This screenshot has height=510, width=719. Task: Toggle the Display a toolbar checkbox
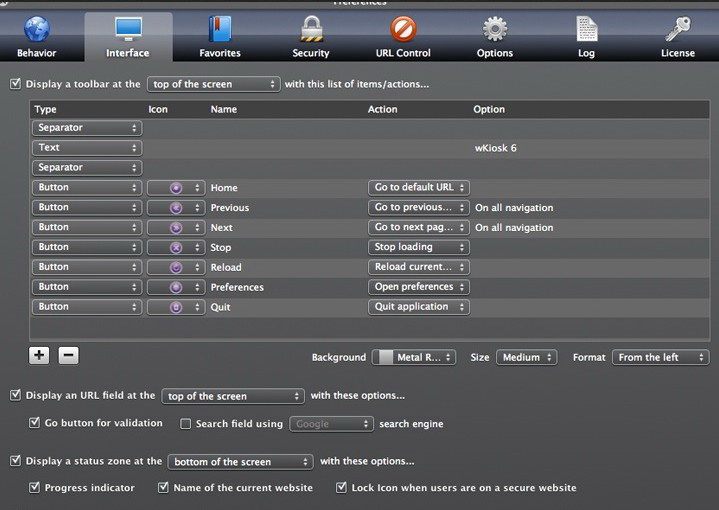(x=15, y=84)
